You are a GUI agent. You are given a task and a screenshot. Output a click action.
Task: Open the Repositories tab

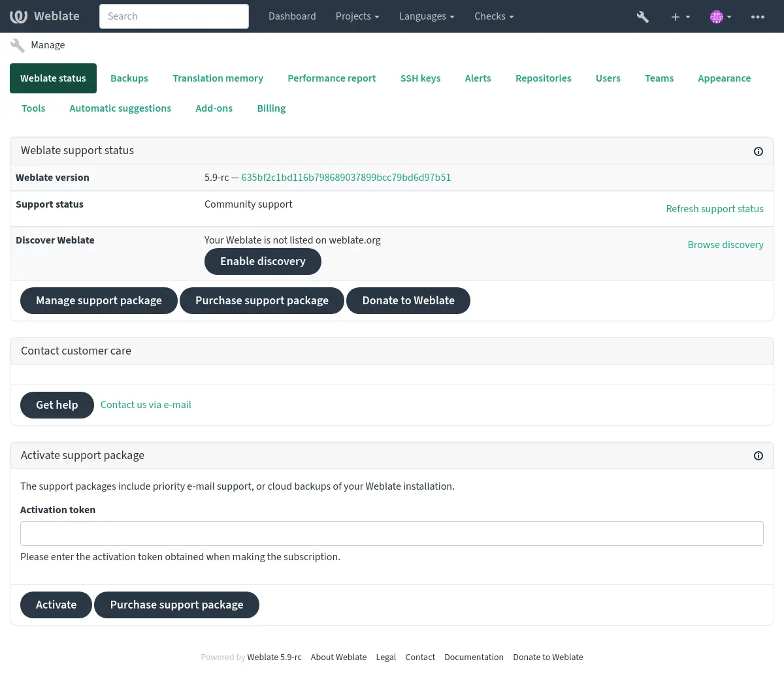[x=544, y=78]
